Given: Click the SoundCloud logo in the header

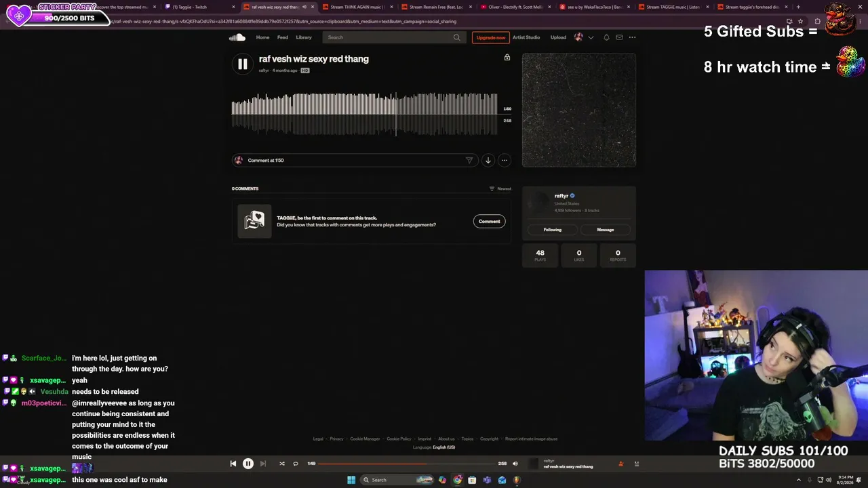Looking at the screenshot, I should 237,37.
